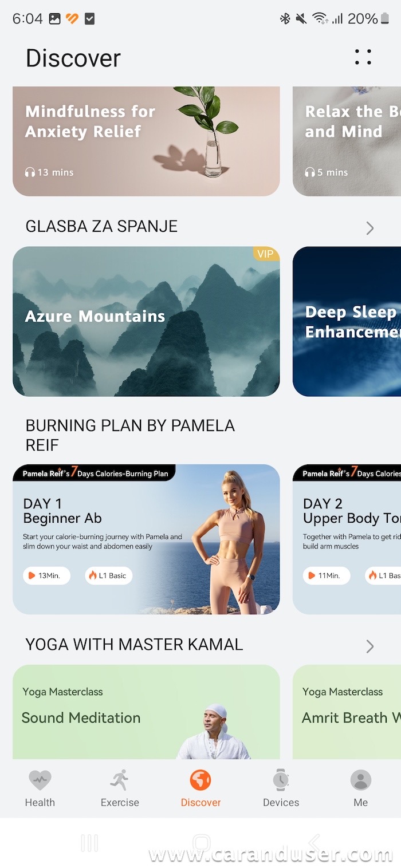Tap the Discover globe icon
The height and width of the screenshot is (868, 401).
200,780
